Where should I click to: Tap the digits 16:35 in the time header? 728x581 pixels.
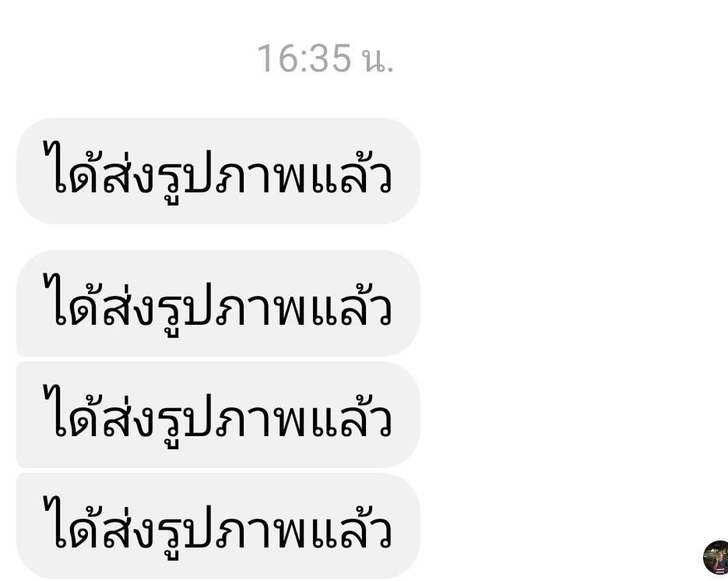click(304, 58)
